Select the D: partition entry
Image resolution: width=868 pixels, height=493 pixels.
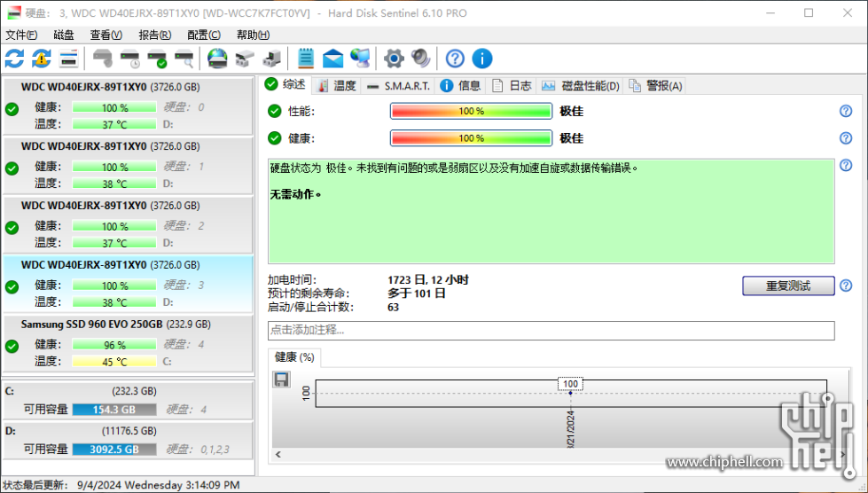point(128,440)
